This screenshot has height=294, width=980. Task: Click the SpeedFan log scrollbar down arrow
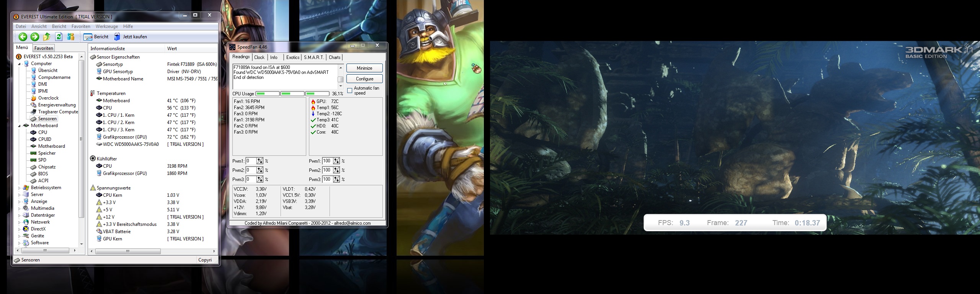tap(340, 87)
